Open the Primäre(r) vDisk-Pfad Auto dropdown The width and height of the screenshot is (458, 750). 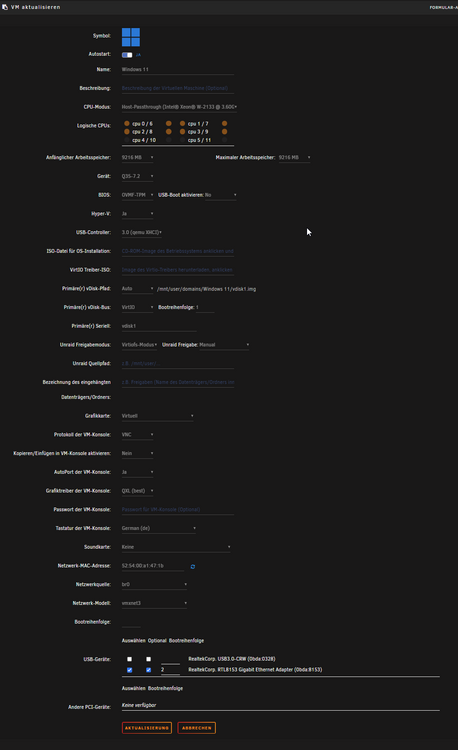coord(138,288)
